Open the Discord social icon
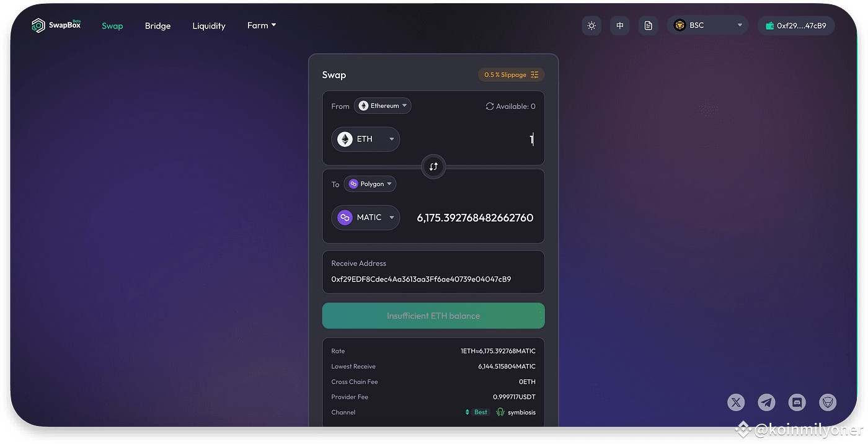Screen dimensions: 868x444 pyautogui.click(x=797, y=402)
